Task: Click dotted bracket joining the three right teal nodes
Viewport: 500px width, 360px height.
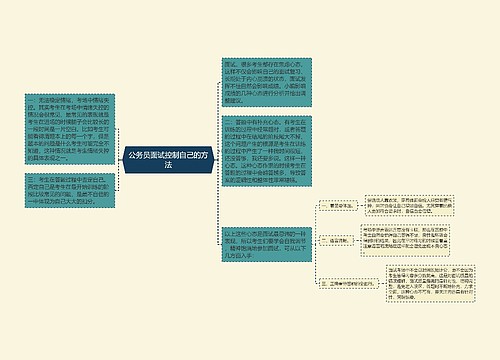Action: coord(218,163)
